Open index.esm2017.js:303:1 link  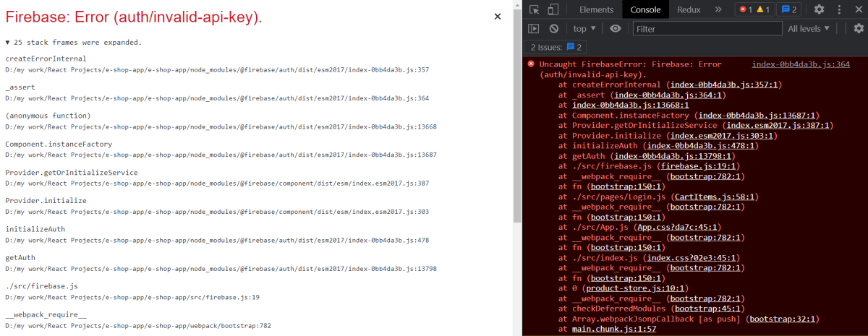point(721,135)
